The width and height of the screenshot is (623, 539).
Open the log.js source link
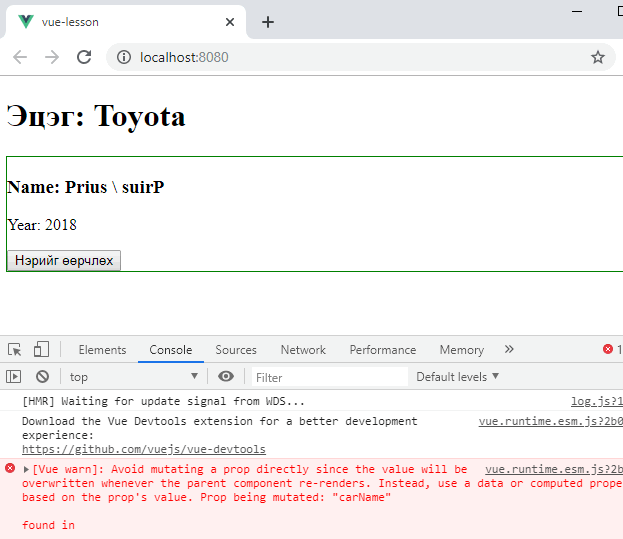click(597, 401)
